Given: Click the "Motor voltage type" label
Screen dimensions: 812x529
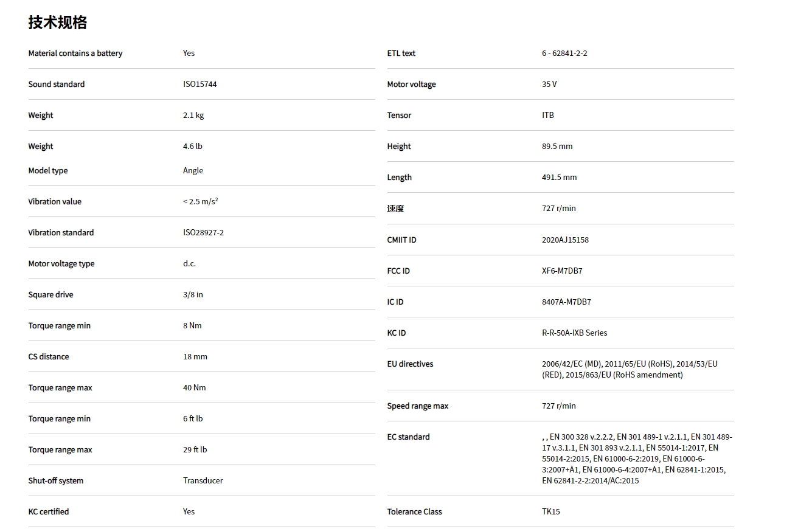Looking at the screenshot, I should point(61,264).
